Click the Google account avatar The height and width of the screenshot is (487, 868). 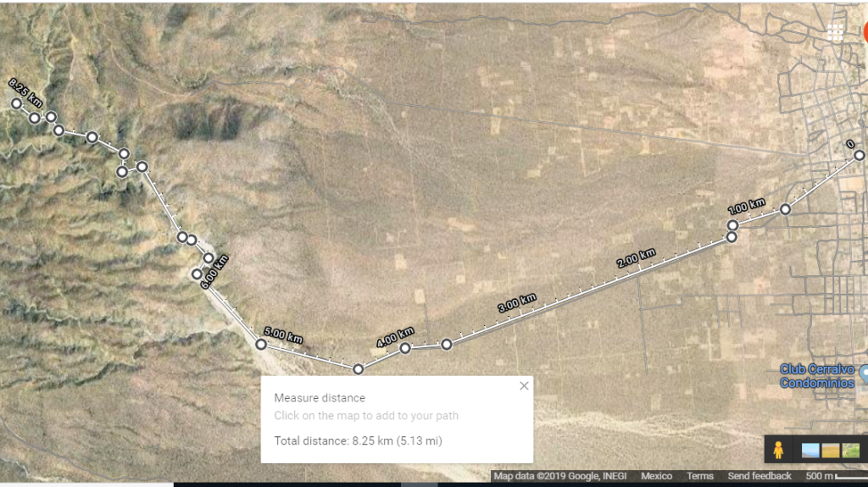[x=865, y=32]
